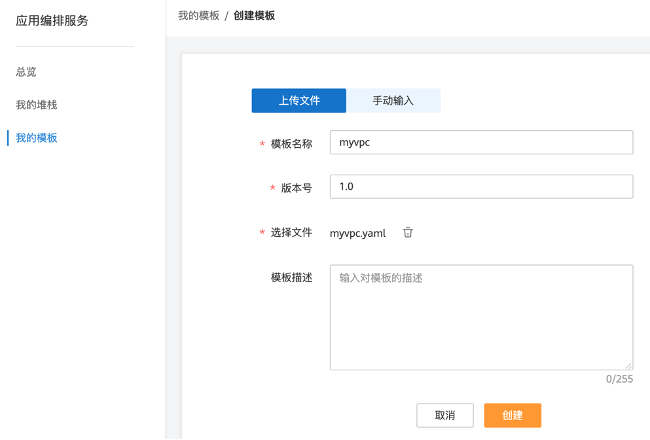Image resolution: width=650 pixels, height=440 pixels.
Task: Delete the uploaded myvpc.yaml file
Action: 408,232
